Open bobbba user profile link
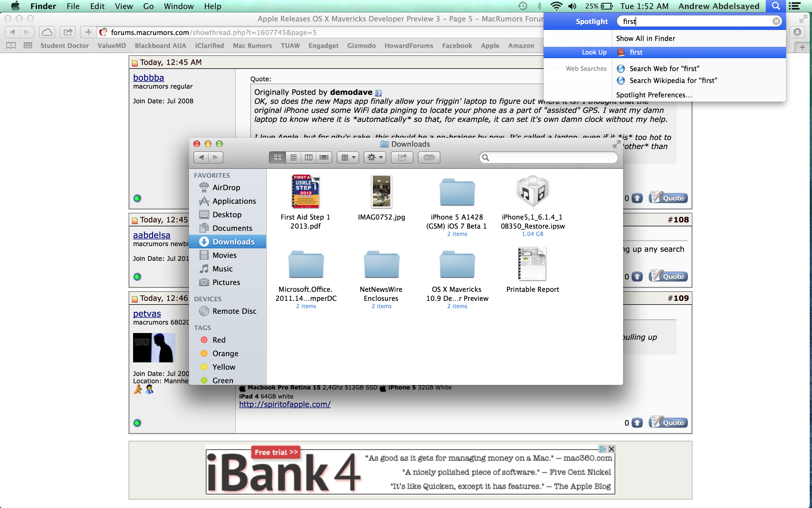 [148, 78]
